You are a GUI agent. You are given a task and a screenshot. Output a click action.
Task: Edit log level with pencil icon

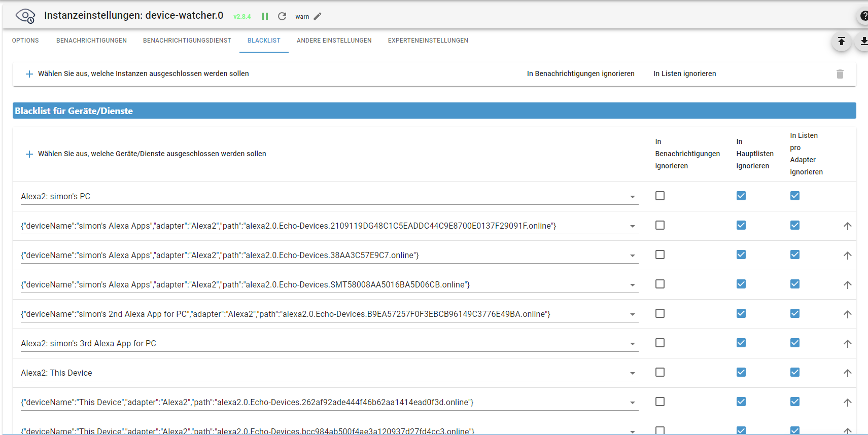pyautogui.click(x=318, y=16)
